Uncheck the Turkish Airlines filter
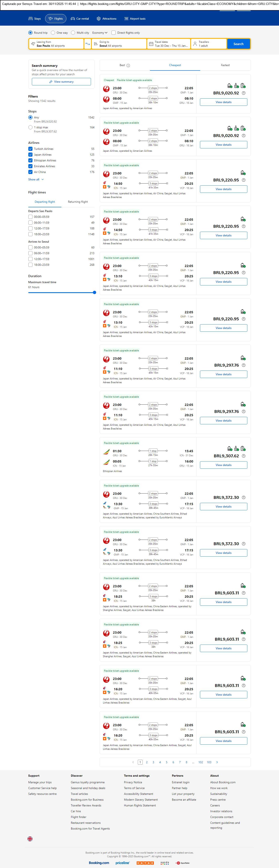 point(30,149)
